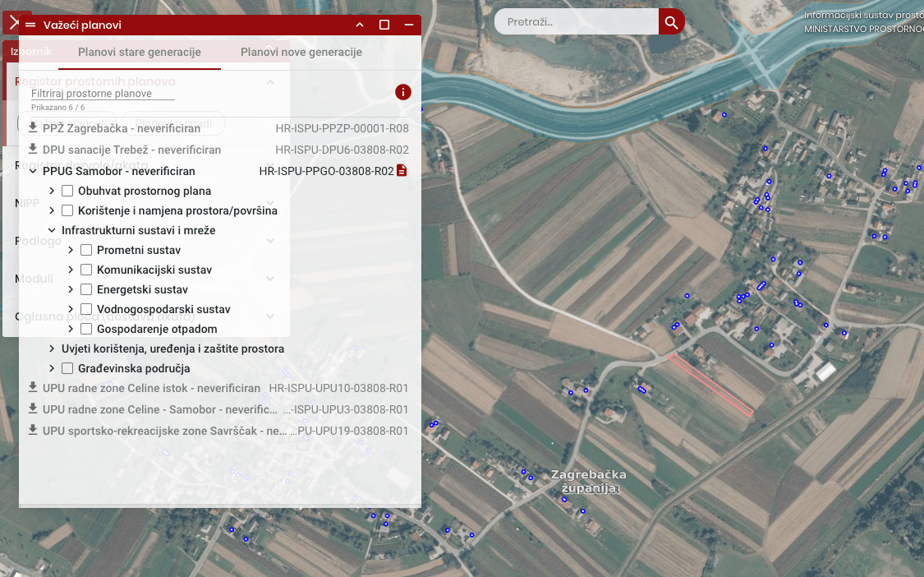Expand Uvjeti korištenja, uređenja i zaštite prostora
The width and height of the screenshot is (924, 577).
tap(52, 349)
